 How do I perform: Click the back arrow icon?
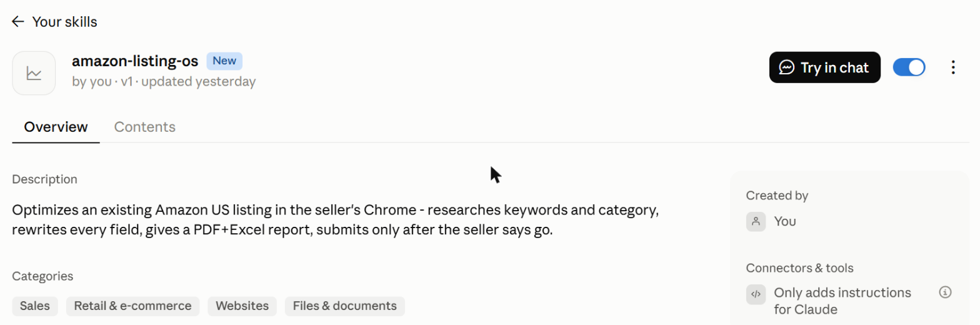coord(17,22)
